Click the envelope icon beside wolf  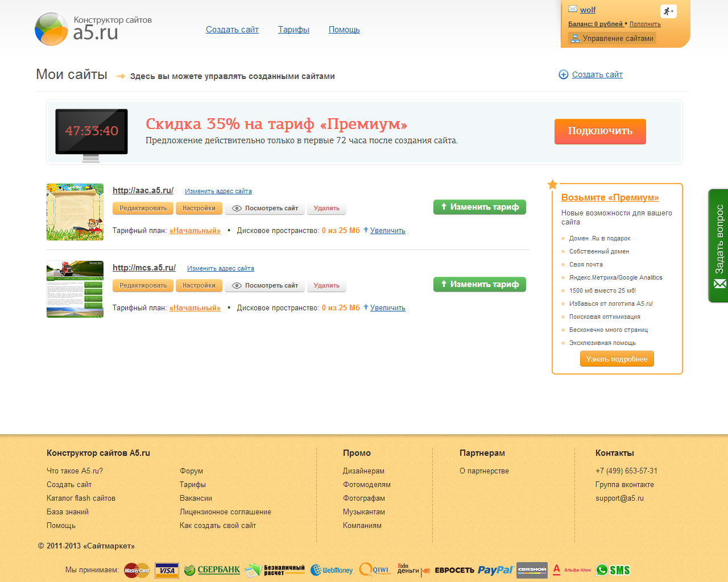pyautogui.click(x=573, y=9)
